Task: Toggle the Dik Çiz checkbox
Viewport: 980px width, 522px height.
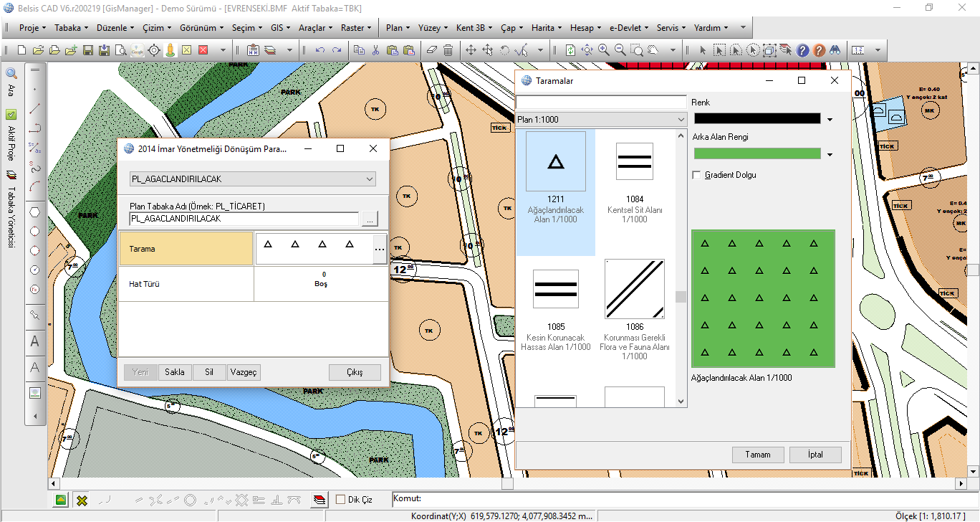Action: [x=340, y=500]
